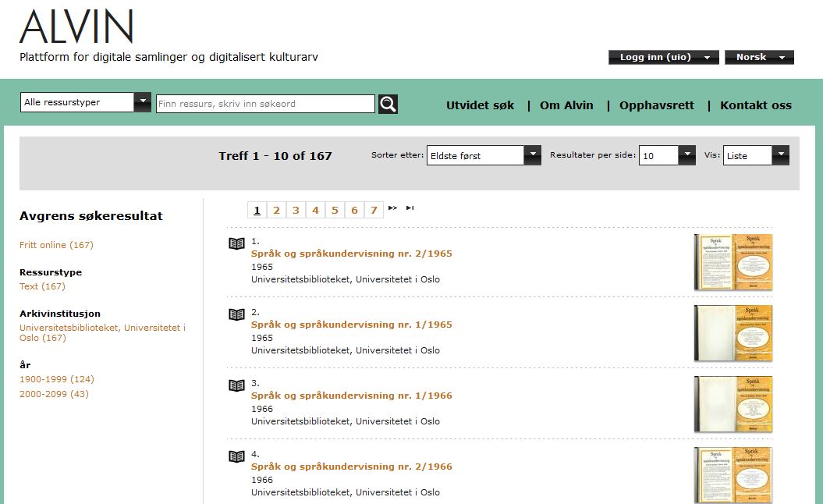Viewport: 823px width, 504px height.
Task: Open the Alle ressurstyper dropdown
Action: pos(86,102)
